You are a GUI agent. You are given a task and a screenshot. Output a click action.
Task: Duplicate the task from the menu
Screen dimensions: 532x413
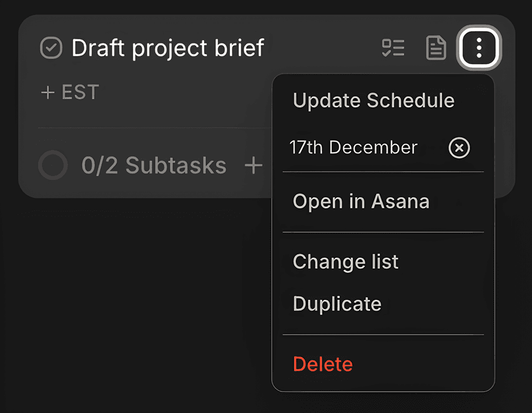pos(337,304)
